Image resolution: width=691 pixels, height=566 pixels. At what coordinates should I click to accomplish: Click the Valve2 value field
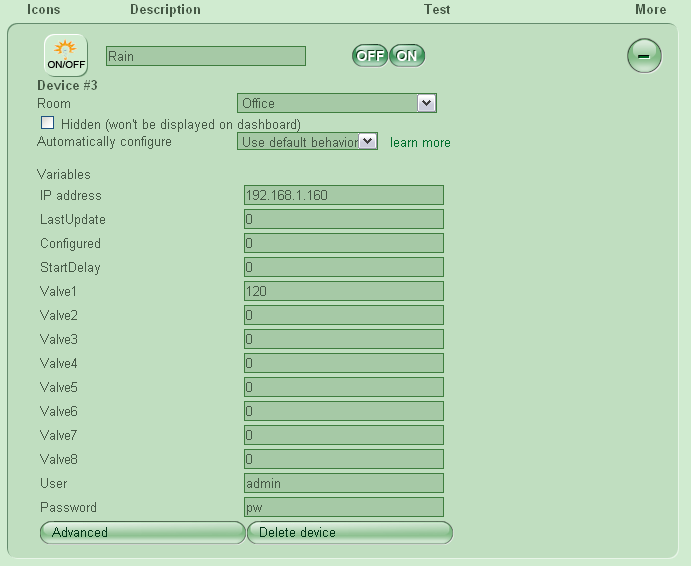[343, 315]
